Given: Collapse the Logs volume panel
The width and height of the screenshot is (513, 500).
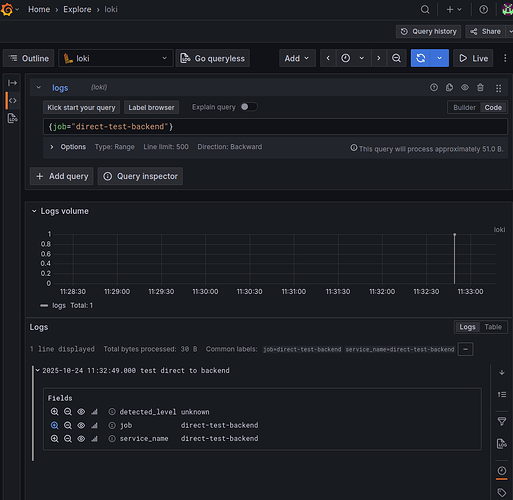Looking at the screenshot, I should click(34, 211).
